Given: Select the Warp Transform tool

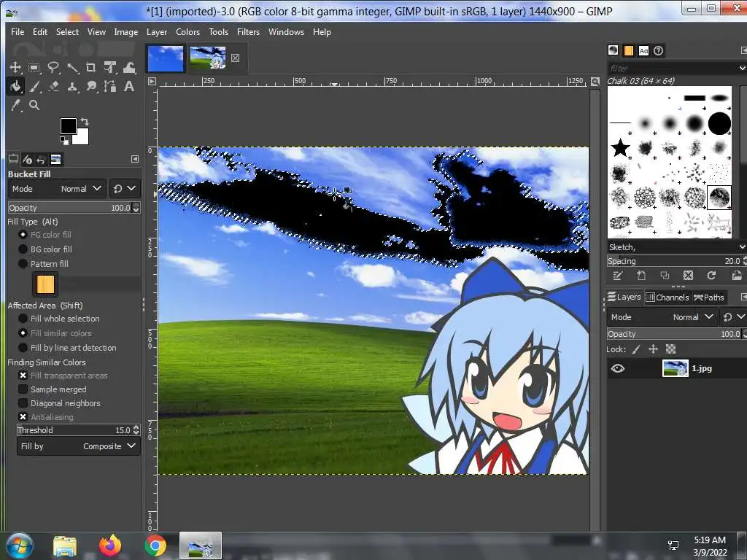Looking at the screenshot, I should click(x=129, y=68).
